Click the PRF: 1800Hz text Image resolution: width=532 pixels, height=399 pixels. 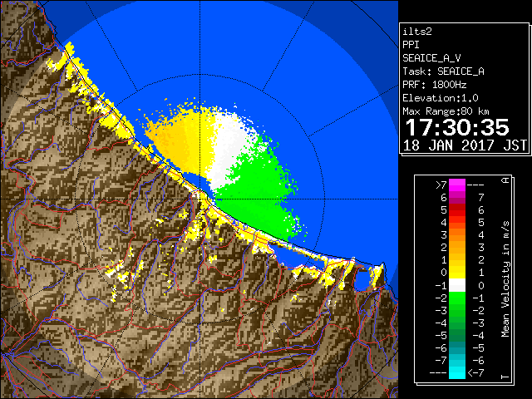click(435, 85)
